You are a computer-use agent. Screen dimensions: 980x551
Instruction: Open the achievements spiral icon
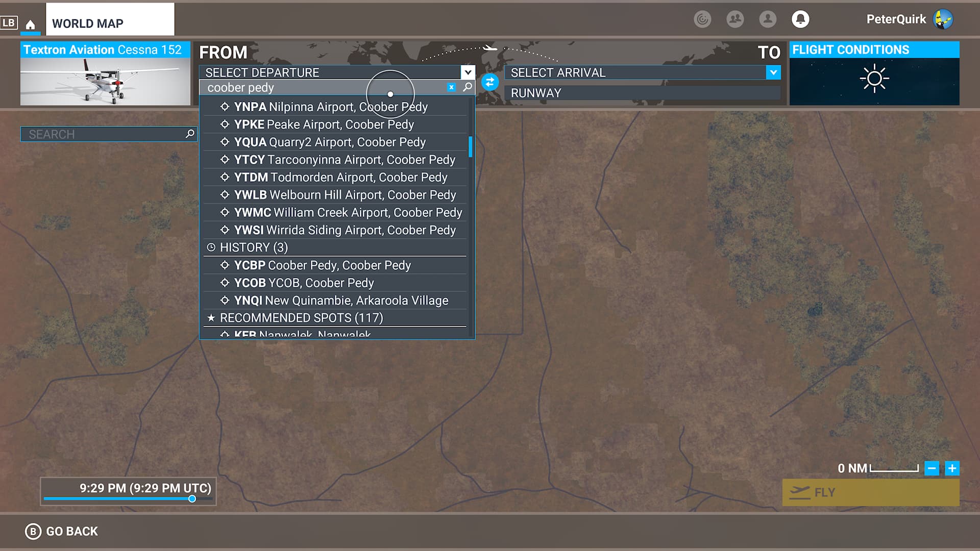pyautogui.click(x=702, y=19)
